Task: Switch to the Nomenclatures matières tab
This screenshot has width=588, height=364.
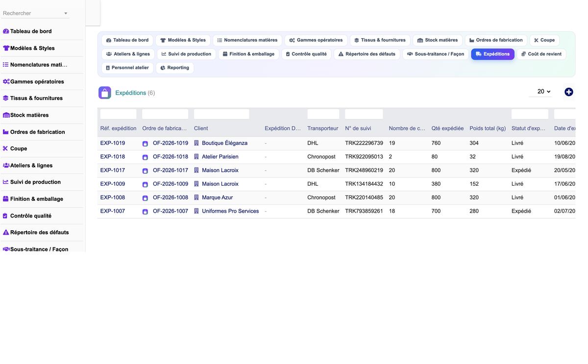Action: point(247,40)
